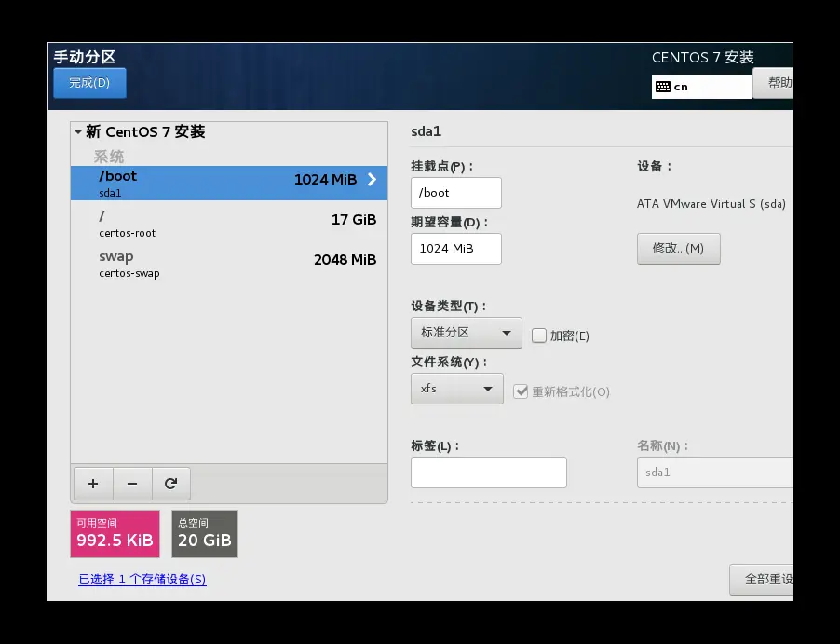Click the arrow chevron on the /boot row
840x644 pixels.
(372, 180)
